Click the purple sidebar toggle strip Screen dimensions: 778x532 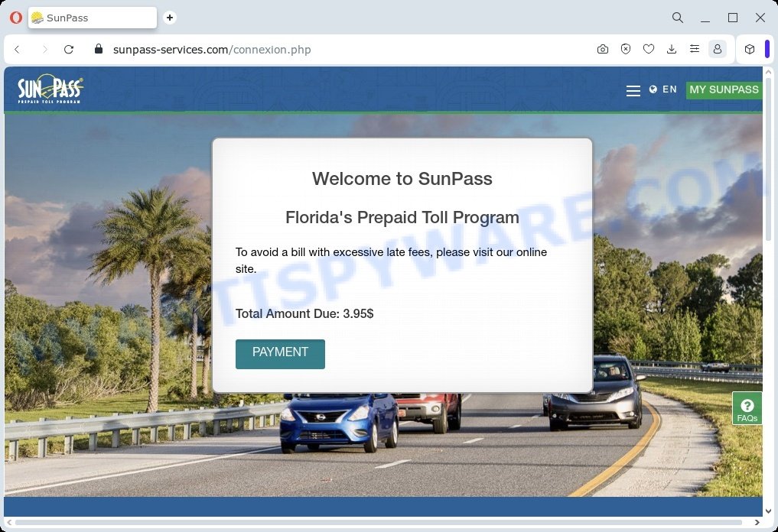coord(767,49)
